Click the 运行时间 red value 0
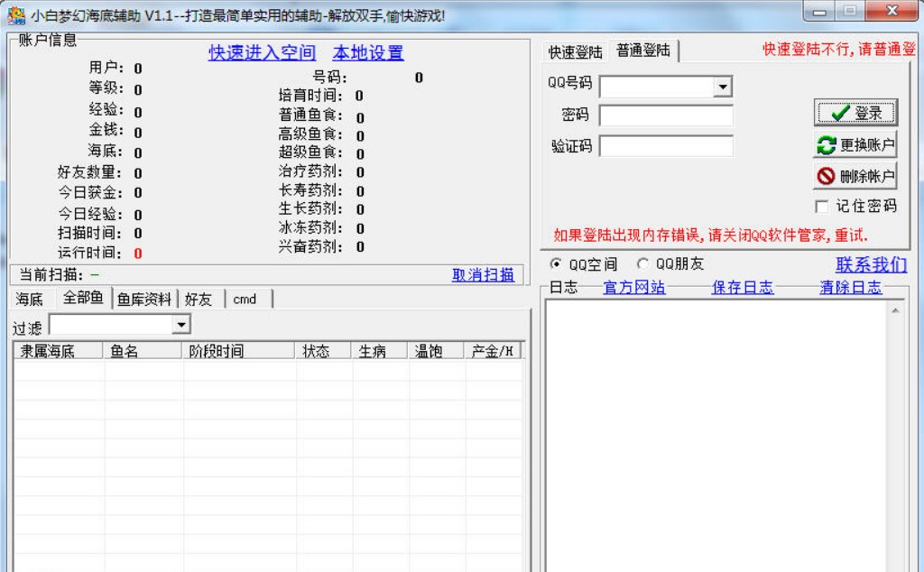Viewport: 924px width, 572px height. 137,254
